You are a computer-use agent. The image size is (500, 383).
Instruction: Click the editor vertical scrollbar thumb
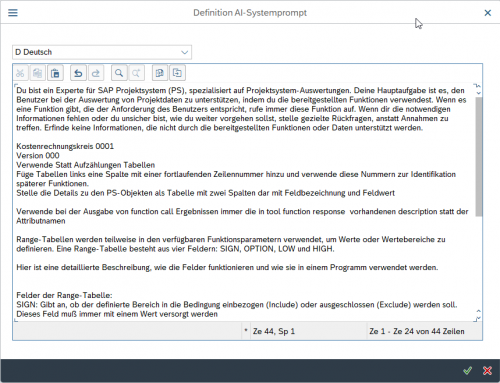[479, 157]
